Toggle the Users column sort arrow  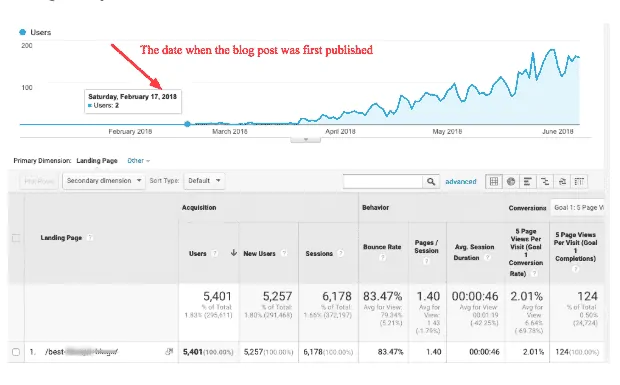(233, 253)
